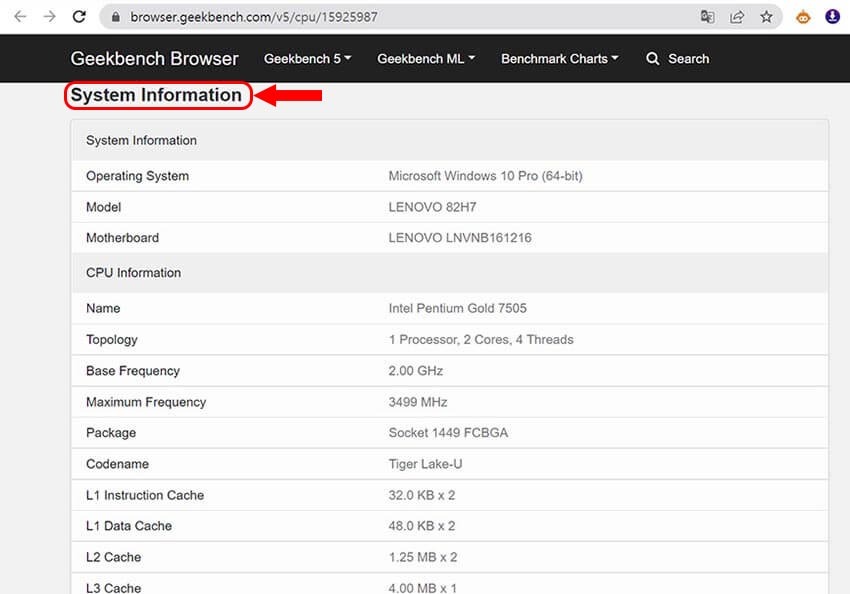
Task: Select the 2.00 GHz value
Action: pyautogui.click(x=416, y=371)
